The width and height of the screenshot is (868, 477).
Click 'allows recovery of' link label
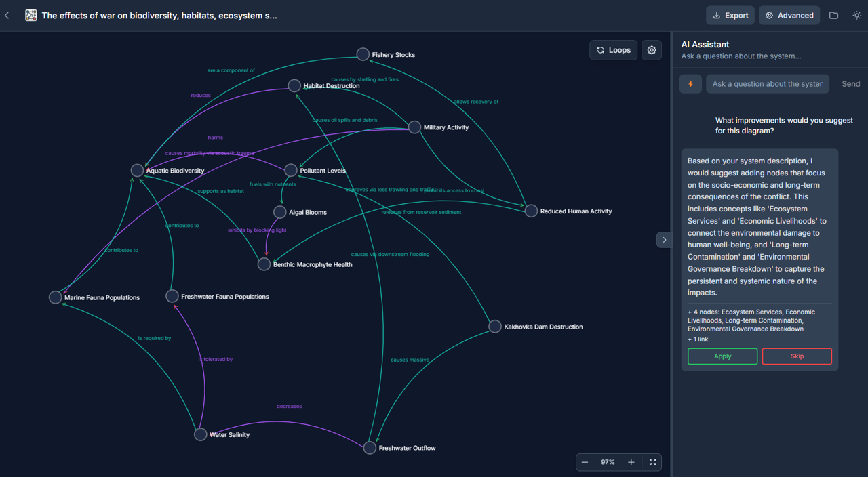pyautogui.click(x=476, y=102)
